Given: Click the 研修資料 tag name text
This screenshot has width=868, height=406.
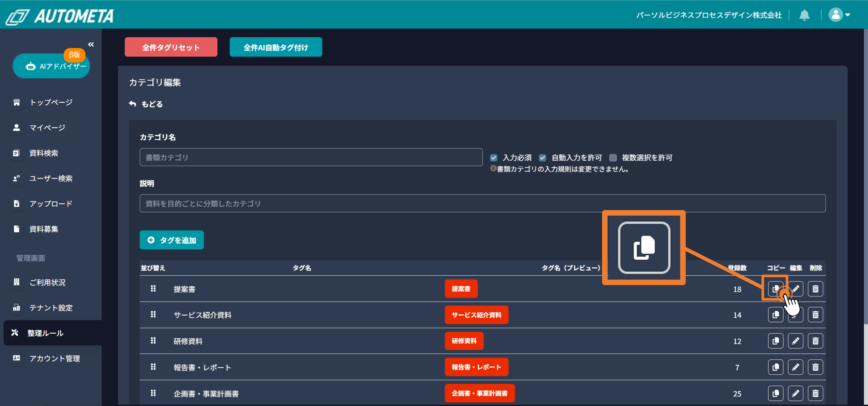Looking at the screenshot, I should click(x=188, y=341).
